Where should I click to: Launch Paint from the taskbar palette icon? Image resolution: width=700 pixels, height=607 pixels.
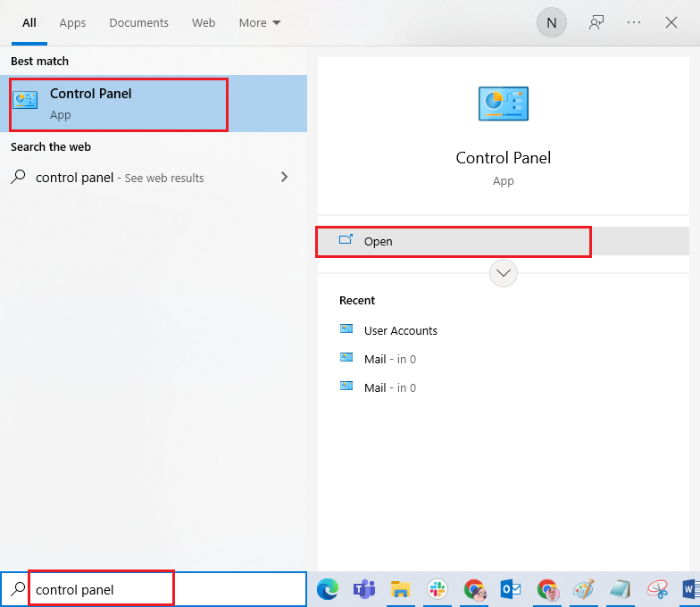(x=583, y=589)
